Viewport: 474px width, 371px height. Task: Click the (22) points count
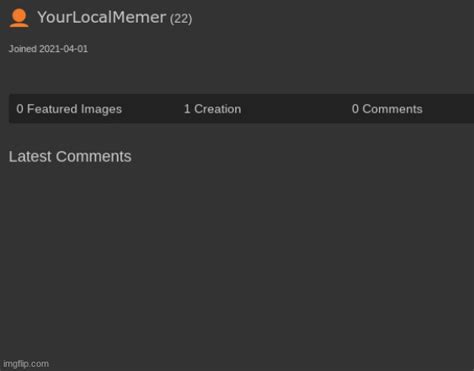pyautogui.click(x=181, y=18)
